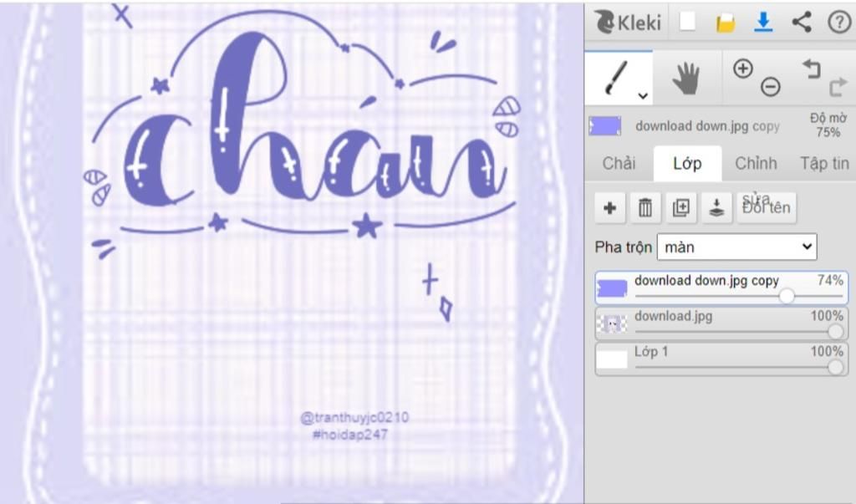The height and width of the screenshot is (504, 856).
Task: Click the Kleki logo
Action: (x=627, y=23)
